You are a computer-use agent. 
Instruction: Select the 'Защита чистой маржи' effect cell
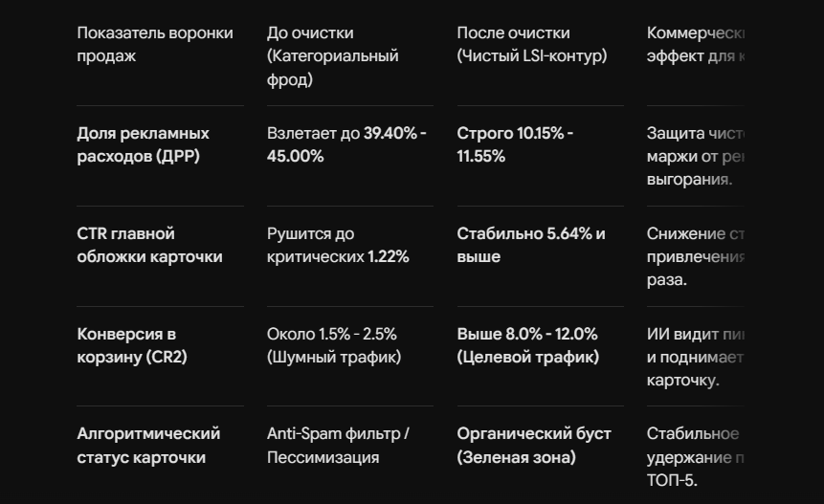(695, 156)
